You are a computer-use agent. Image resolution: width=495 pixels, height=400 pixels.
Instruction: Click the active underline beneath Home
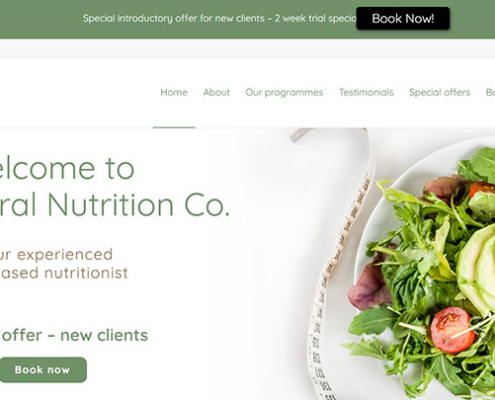(174, 127)
